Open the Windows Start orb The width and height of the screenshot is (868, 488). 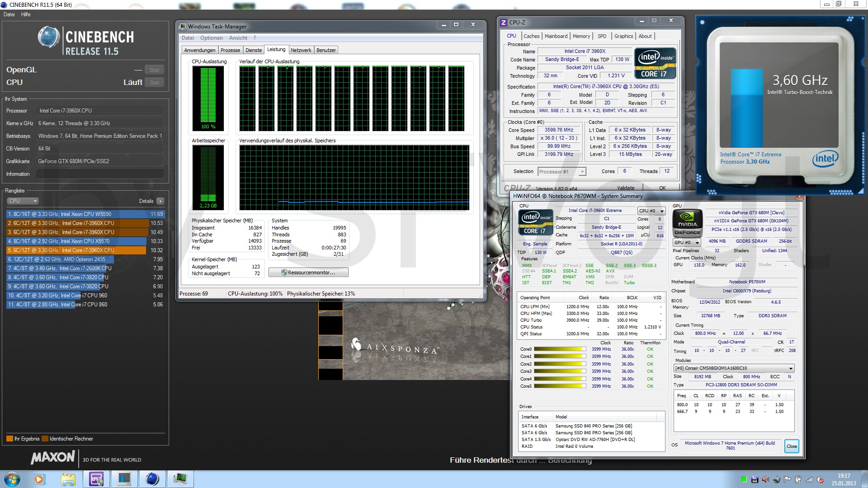click(12, 479)
